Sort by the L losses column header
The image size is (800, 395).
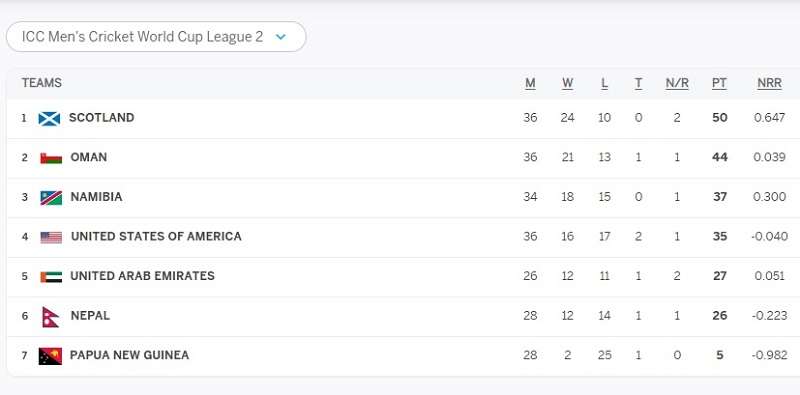[x=605, y=83]
